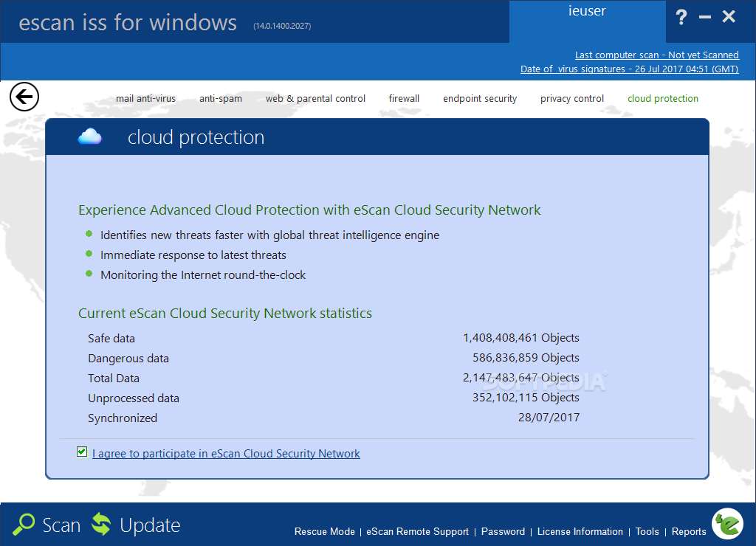Image resolution: width=756 pixels, height=546 pixels.
Task: Switch to anti-spam tab
Action: [x=220, y=98]
